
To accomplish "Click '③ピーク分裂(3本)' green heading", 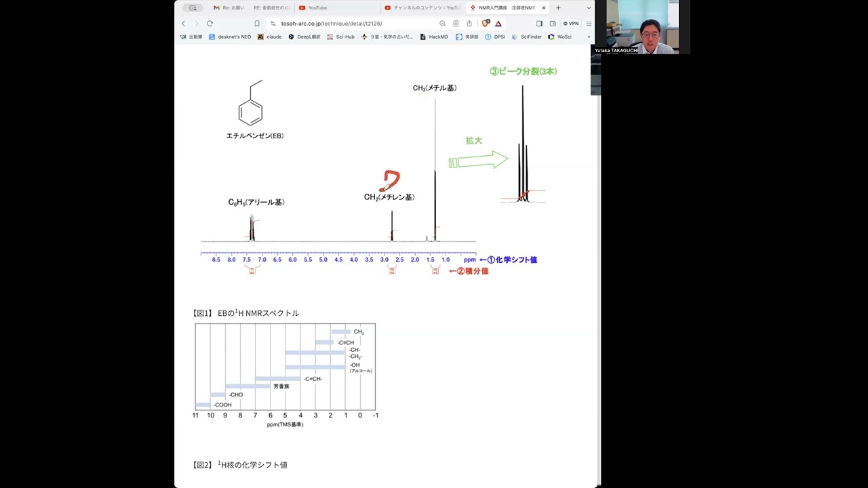I will (x=524, y=71).
